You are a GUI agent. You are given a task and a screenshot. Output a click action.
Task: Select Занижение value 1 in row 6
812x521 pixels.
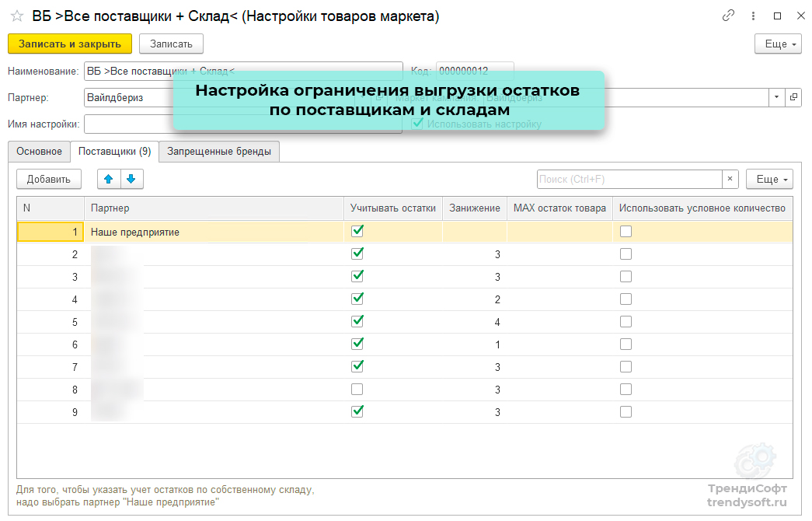[x=475, y=344]
